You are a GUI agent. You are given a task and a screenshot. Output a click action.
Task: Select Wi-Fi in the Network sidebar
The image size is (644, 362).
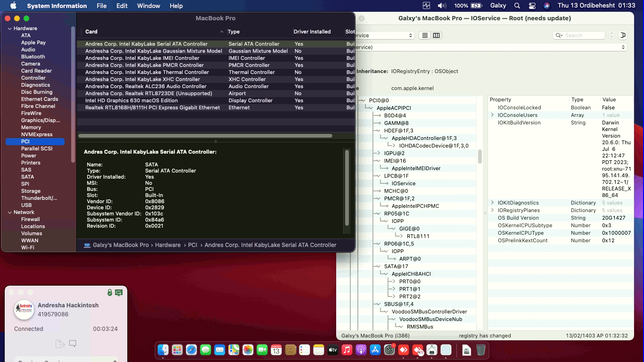click(27, 247)
